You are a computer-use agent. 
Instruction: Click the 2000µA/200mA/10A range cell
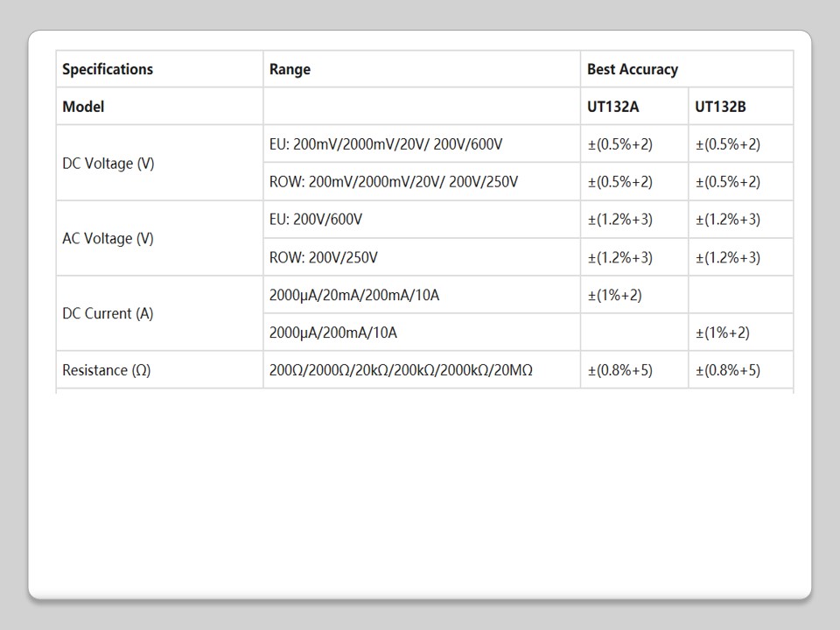pyautogui.click(x=333, y=332)
